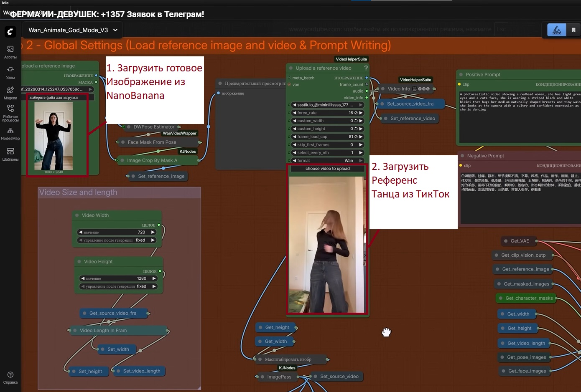Click the ComfyUI logo icon
This screenshot has height=392, width=581.
click(x=10, y=32)
